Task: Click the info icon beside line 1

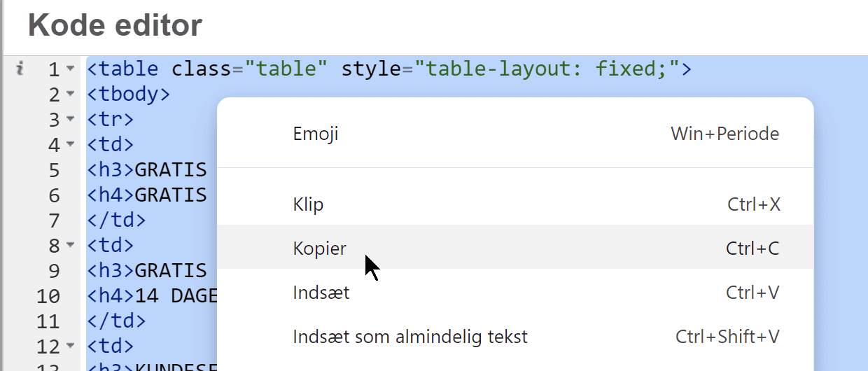Action: 20,69
